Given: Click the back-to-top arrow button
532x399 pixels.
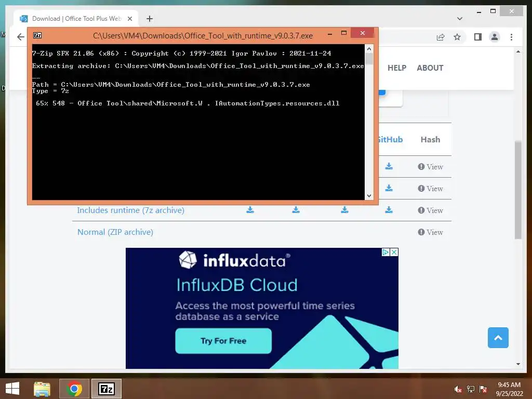Looking at the screenshot, I should pyautogui.click(x=498, y=338).
